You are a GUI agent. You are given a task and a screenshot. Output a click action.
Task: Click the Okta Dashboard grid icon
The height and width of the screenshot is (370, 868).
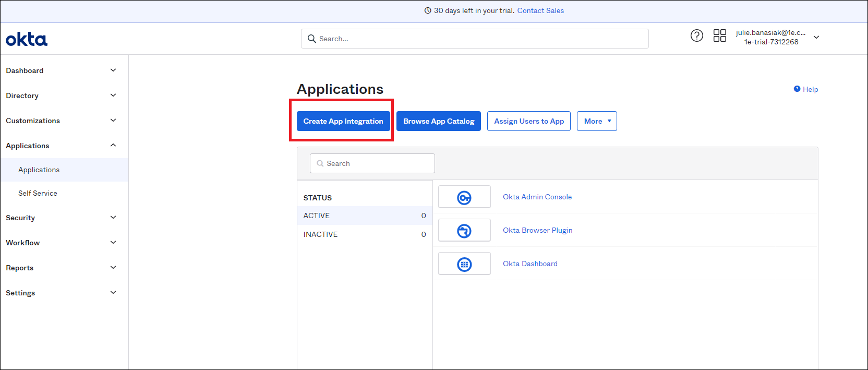click(464, 264)
